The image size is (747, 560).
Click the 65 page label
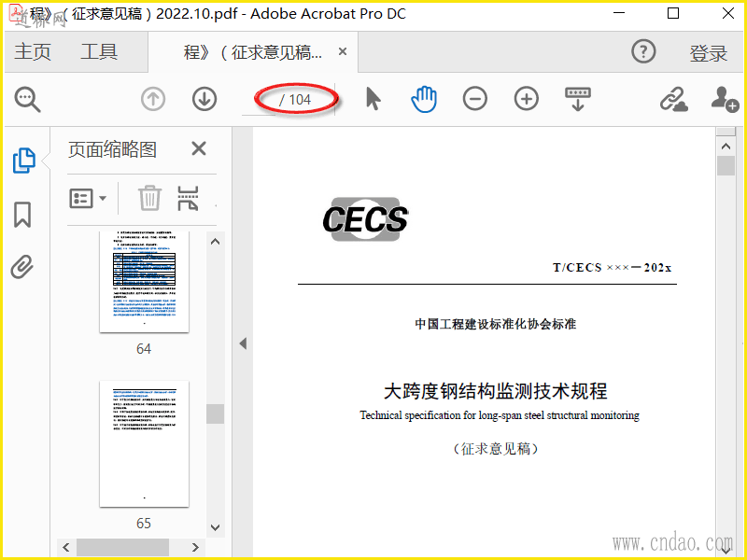pos(144,524)
